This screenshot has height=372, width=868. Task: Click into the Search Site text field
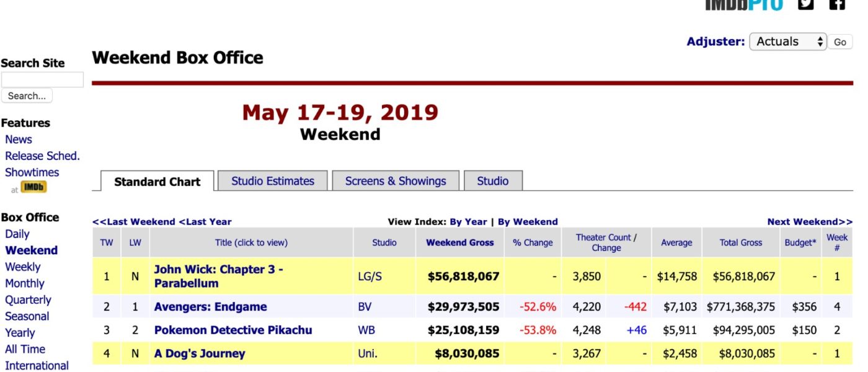[42, 79]
